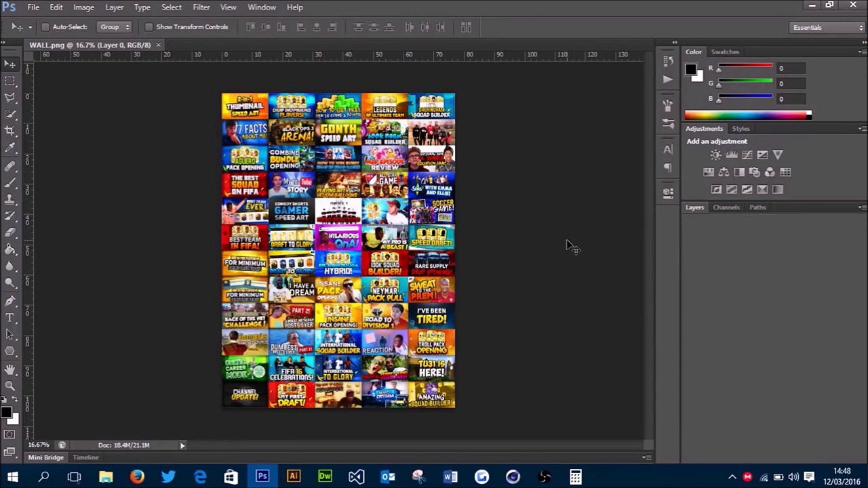Toggle Quick Mask mode
868x488 pixels.
9,434
